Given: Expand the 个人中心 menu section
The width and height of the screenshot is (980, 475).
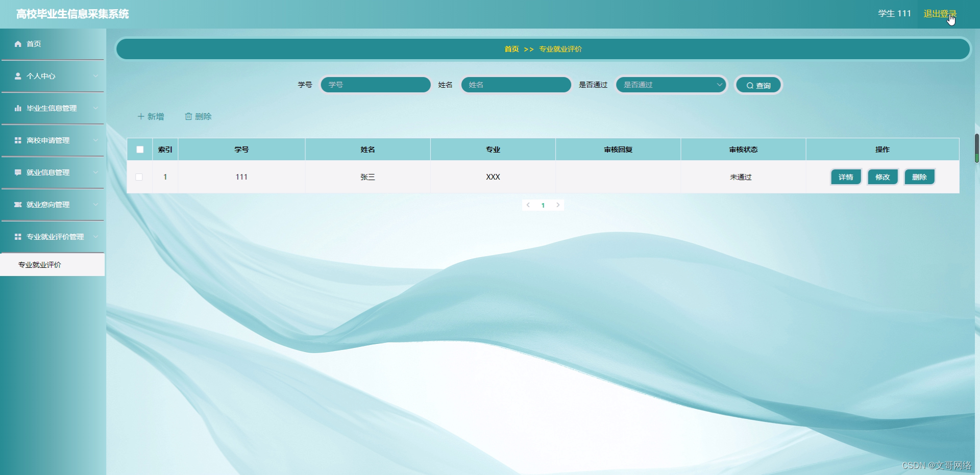Looking at the screenshot, I should [x=53, y=76].
